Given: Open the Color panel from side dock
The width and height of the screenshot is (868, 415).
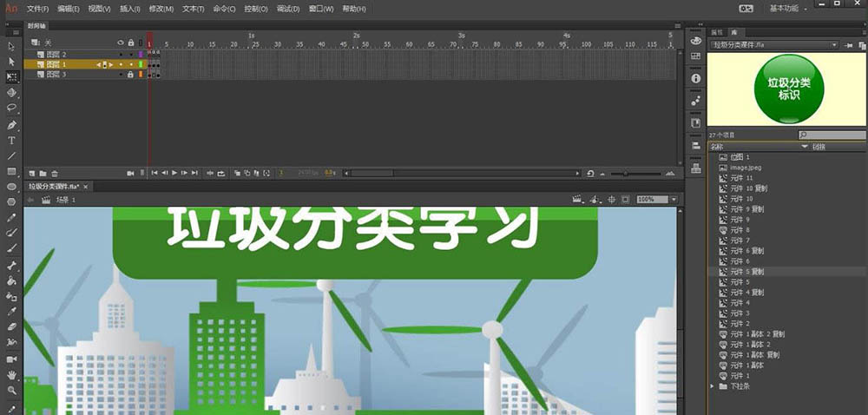Looking at the screenshot, I should coord(696,41).
